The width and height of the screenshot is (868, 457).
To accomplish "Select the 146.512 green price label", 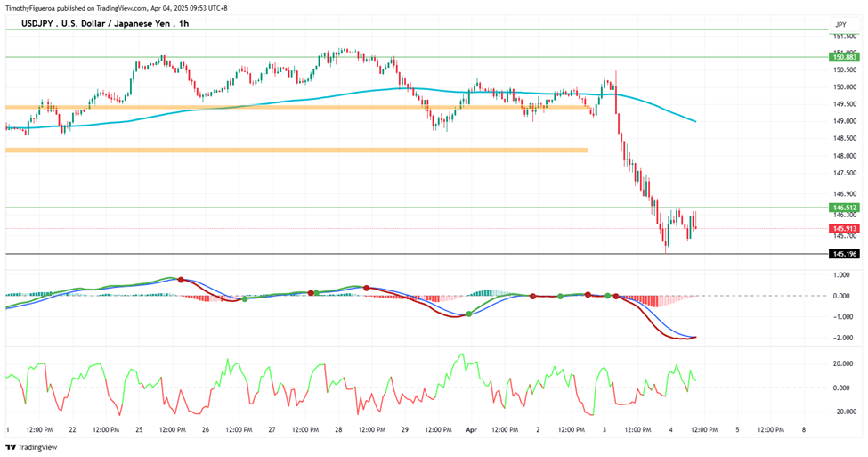I will [844, 208].
